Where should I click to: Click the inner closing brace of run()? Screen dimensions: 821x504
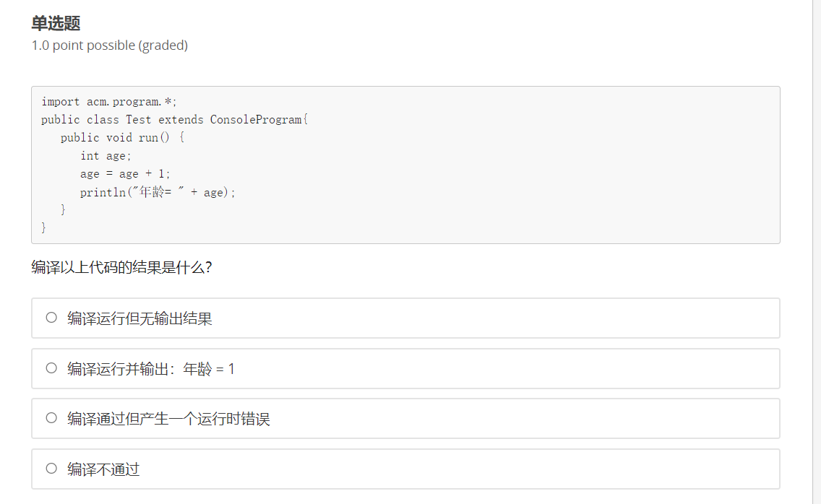[64, 210]
